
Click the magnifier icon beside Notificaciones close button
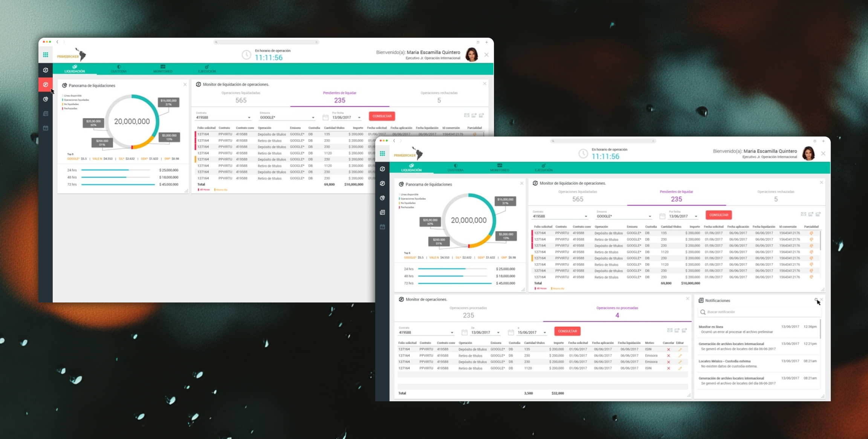[x=816, y=300]
